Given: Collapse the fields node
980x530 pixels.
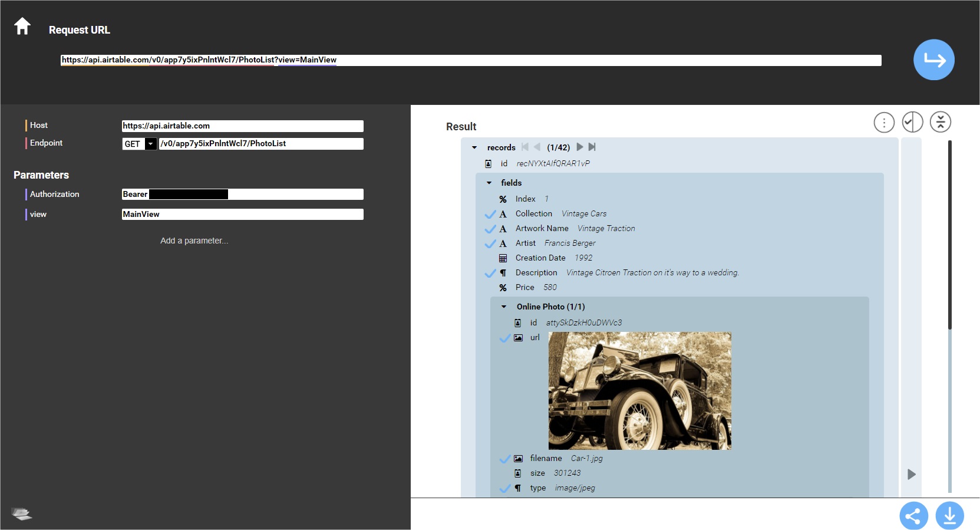Looking at the screenshot, I should tap(489, 183).
